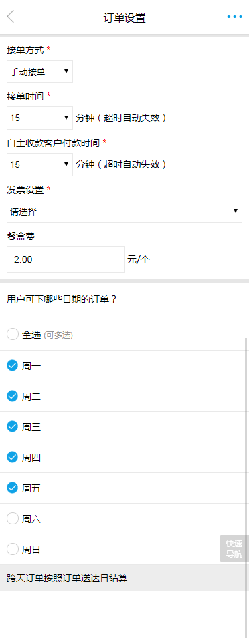Open the 接单方式 手动接单 dropdown
Viewport: 249px width, 644px height.
point(40,72)
